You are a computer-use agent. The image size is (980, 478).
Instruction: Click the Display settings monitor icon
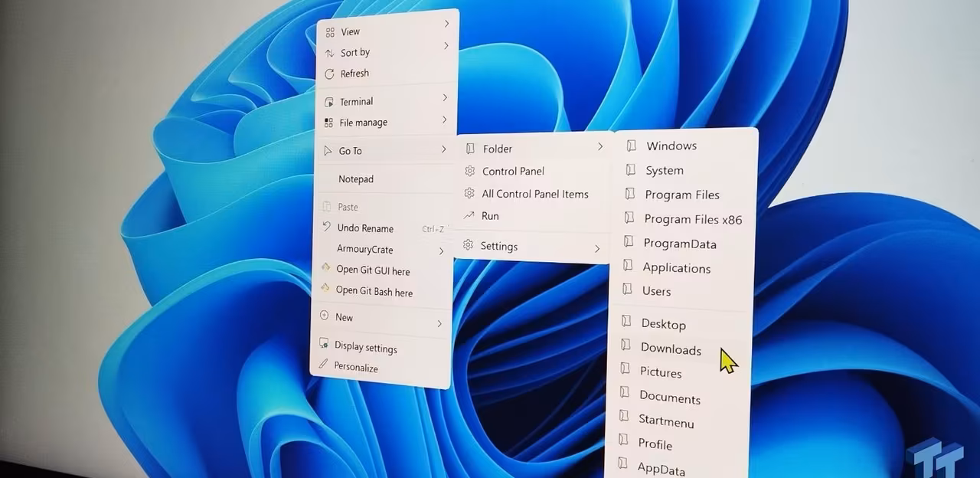324,343
